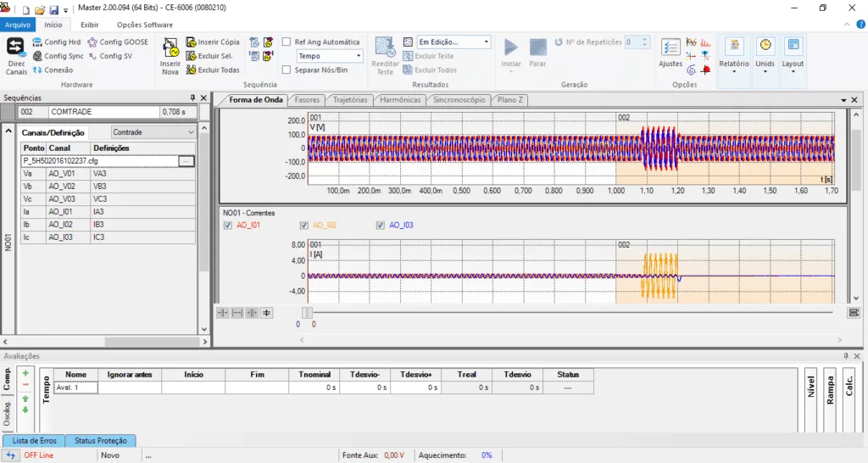This screenshot has height=463, width=868.
Task: Click the Conexão hardware icon
Action: 38,70
